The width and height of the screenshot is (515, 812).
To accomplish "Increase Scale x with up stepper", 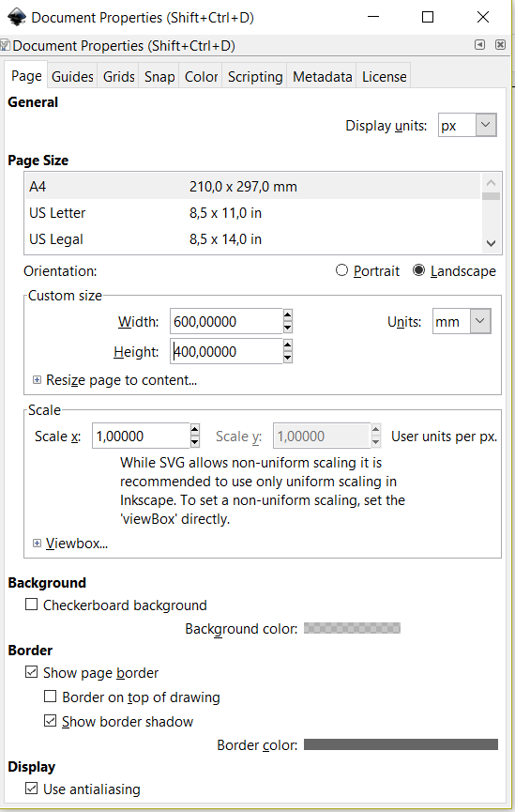I will pos(194,429).
